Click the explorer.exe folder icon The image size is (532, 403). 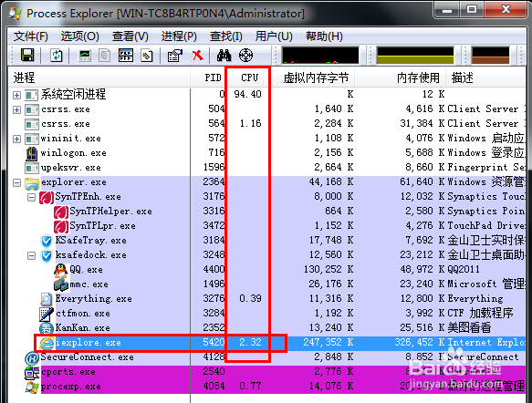click(x=32, y=183)
